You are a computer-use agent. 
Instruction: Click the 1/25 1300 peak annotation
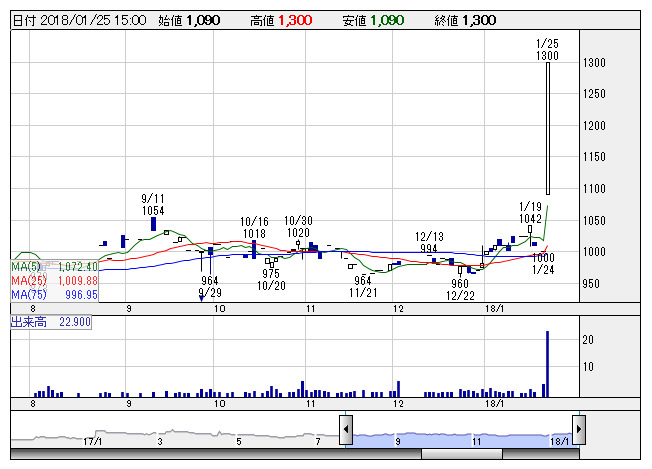click(x=547, y=50)
